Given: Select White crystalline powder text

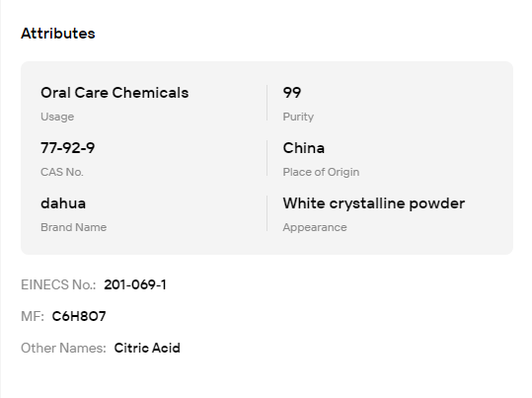Looking at the screenshot, I should [x=374, y=203].
